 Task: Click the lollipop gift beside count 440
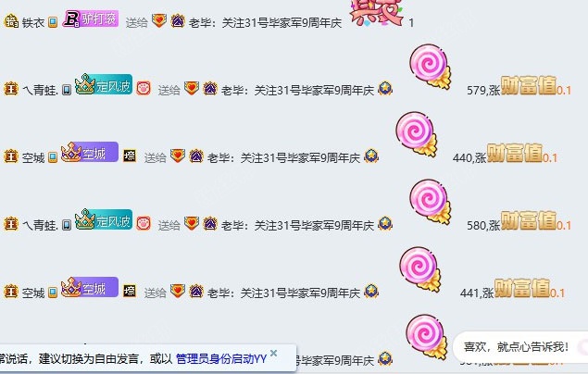click(x=416, y=134)
